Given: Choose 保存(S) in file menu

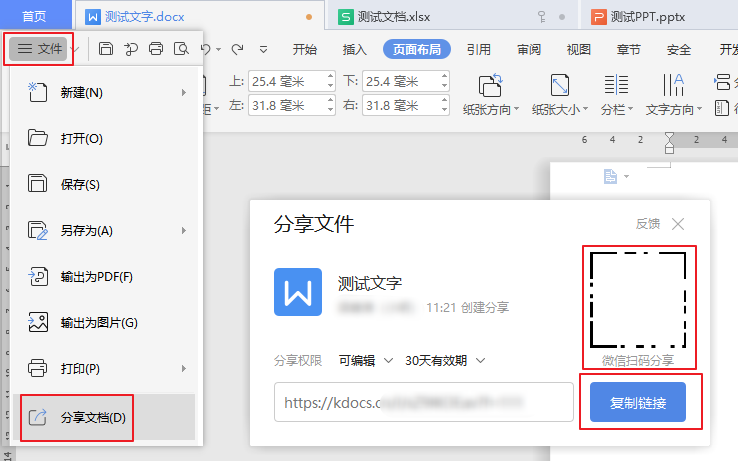Looking at the screenshot, I should tap(104, 184).
